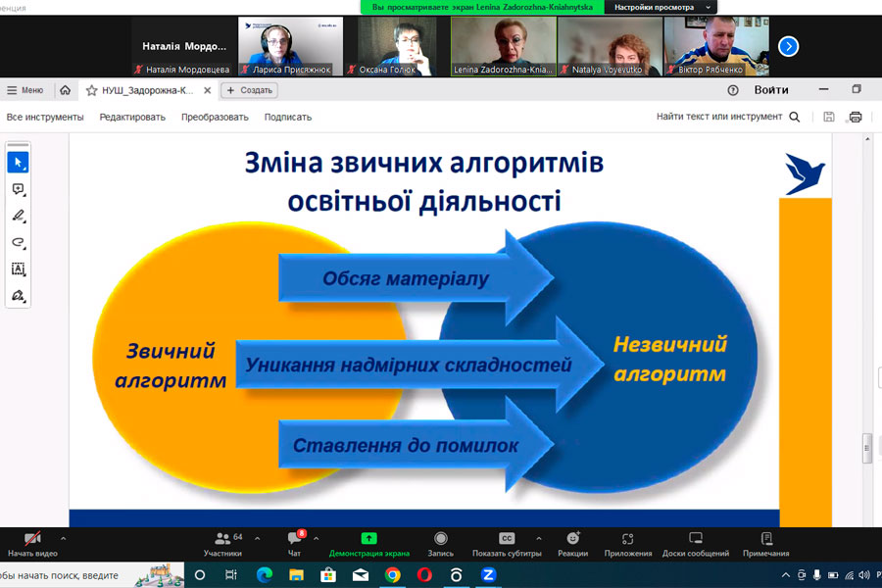This screenshot has height=588, width=882.
Task: Choose the add comment tool
Action: pos(18,189)
